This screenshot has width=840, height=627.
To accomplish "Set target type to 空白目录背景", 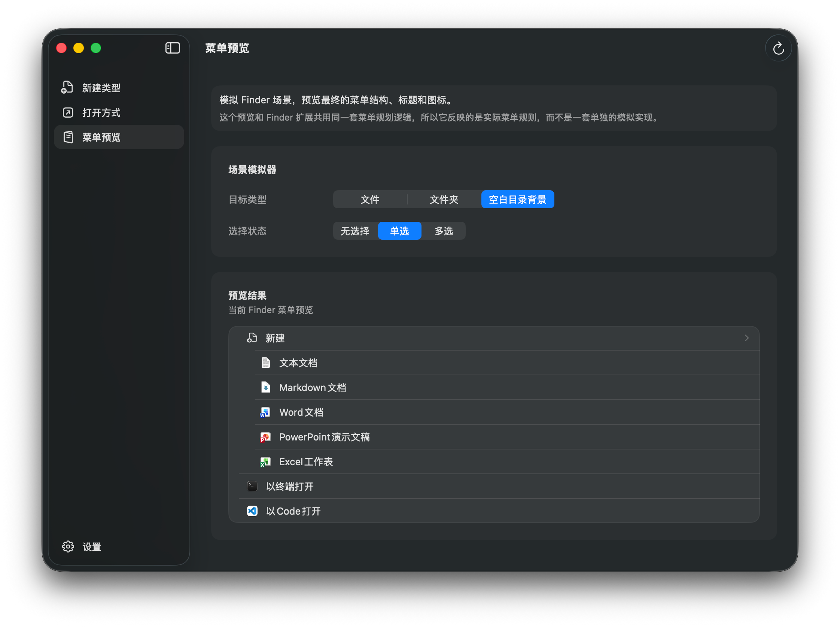I will 518,200.
